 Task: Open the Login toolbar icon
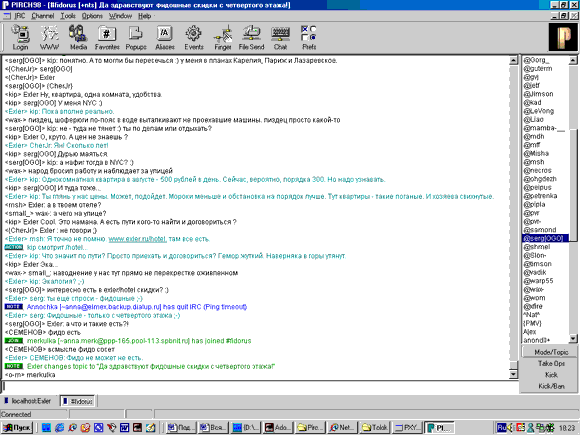pos(20,37)
